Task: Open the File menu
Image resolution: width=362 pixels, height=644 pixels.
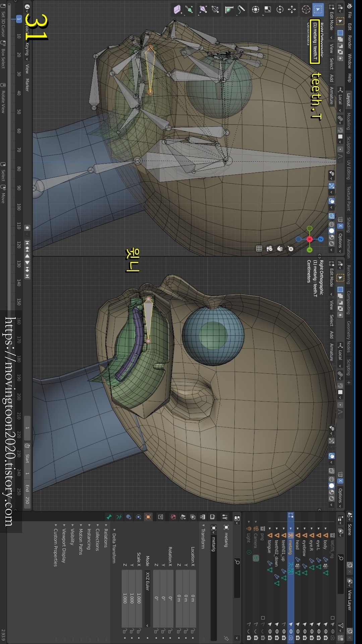Action: [x=349, y=15]
